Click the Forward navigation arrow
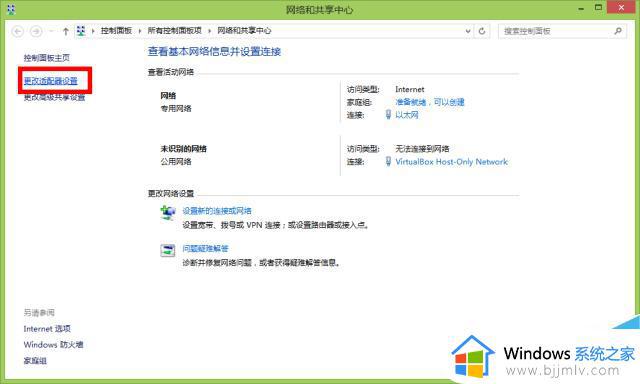The image size is (640, 384). click(x=36, y=31)
